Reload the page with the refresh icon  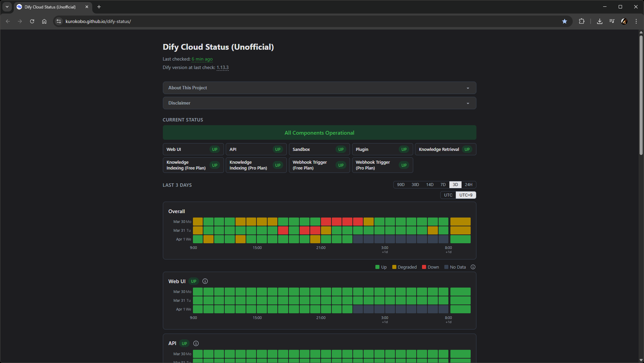coord(32,21)
